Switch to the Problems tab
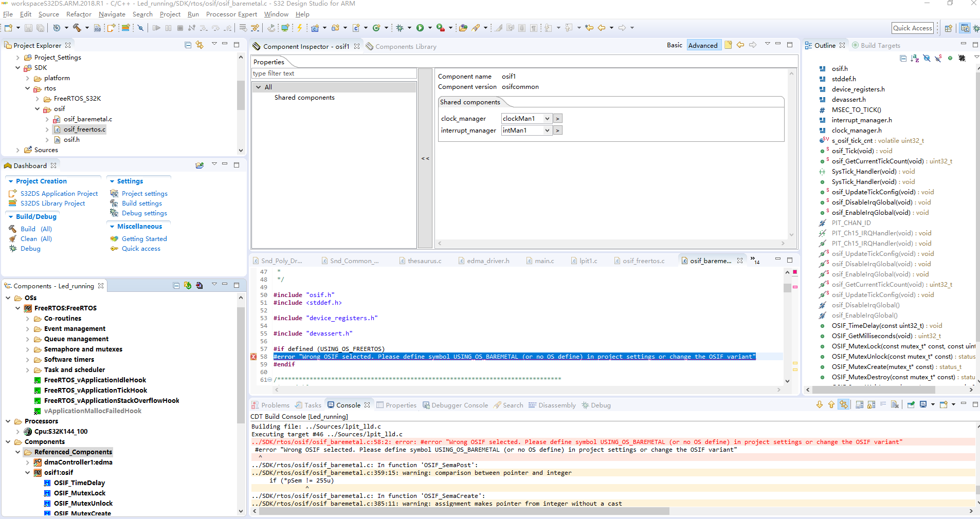Screen dimensions: 980x519 click(x=275, y=405)
